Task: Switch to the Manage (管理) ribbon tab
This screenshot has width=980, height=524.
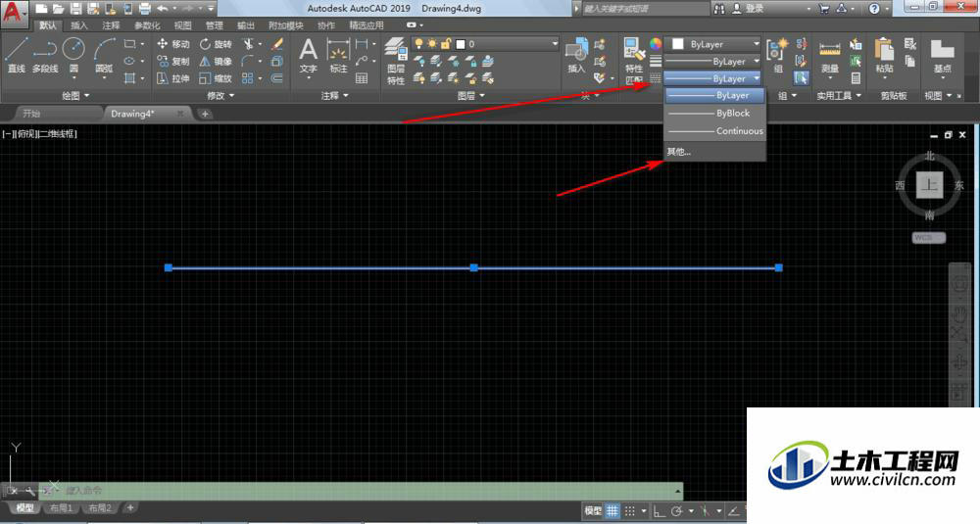Action: (x=215, y=25)
